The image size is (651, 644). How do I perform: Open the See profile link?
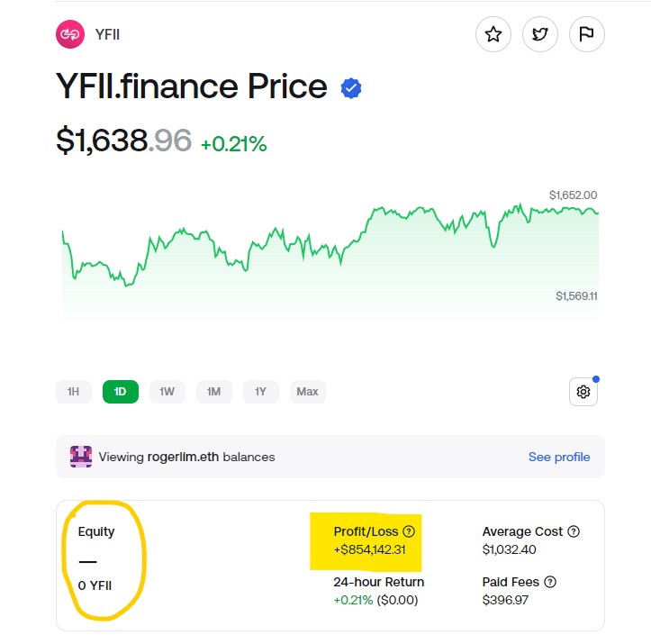[559, 457]
